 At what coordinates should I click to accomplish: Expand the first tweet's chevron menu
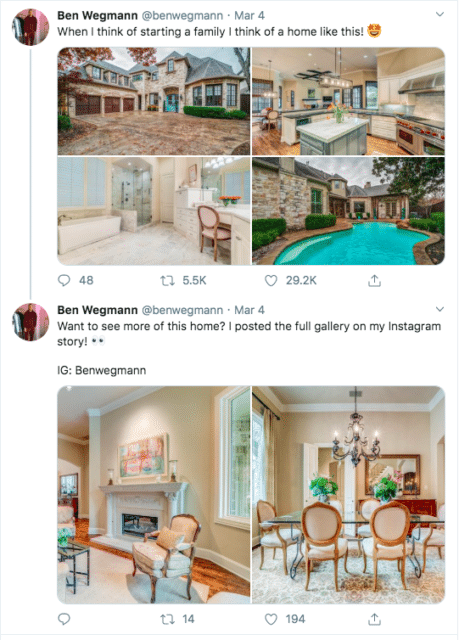[x=440, y=14]
